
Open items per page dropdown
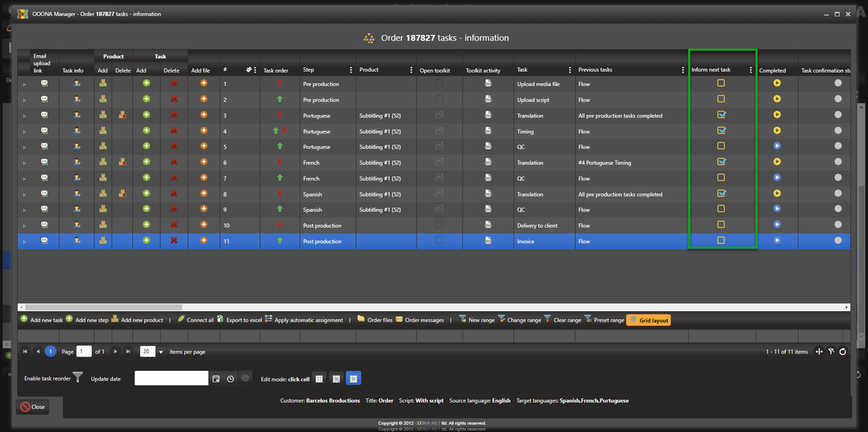pos(161,352)
